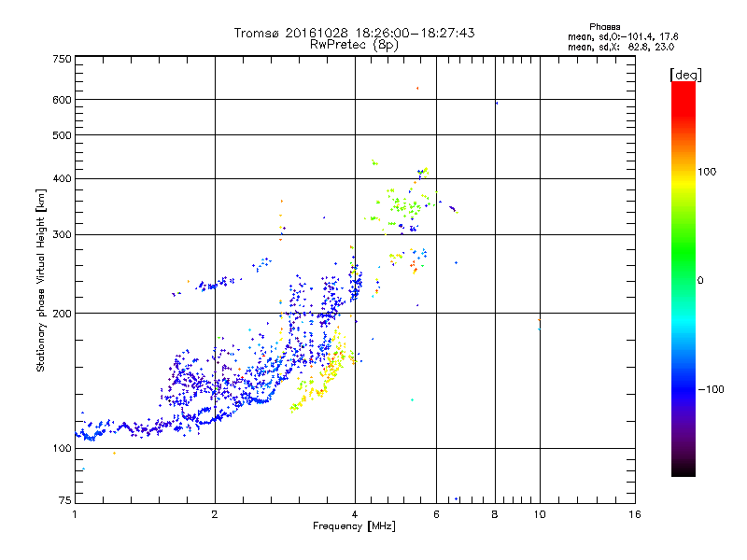Click the plot title 'Tromsø 20161028 18:26:00-18:27:43'
Viewport: 747px width, 560px height.
354,33
